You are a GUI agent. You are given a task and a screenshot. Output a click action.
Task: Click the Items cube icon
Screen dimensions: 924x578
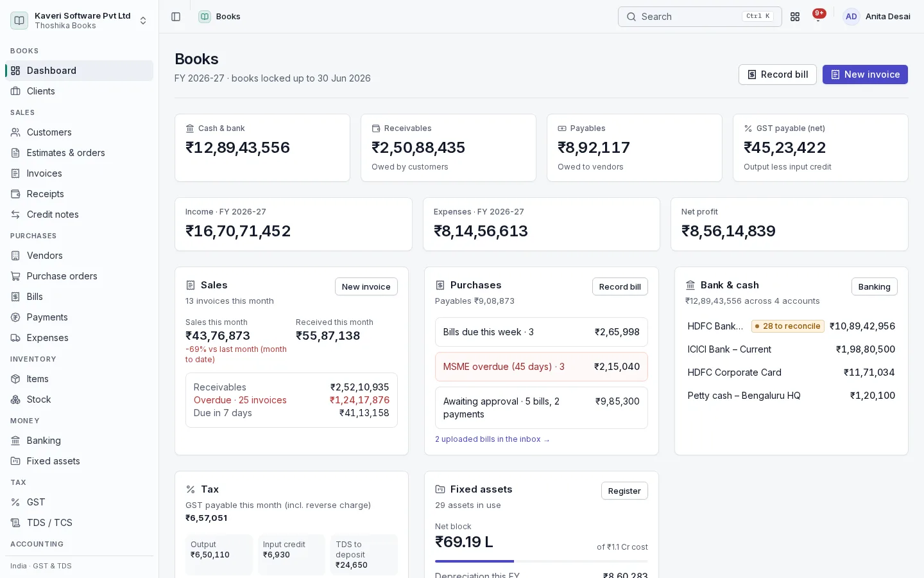pos(15,379)
